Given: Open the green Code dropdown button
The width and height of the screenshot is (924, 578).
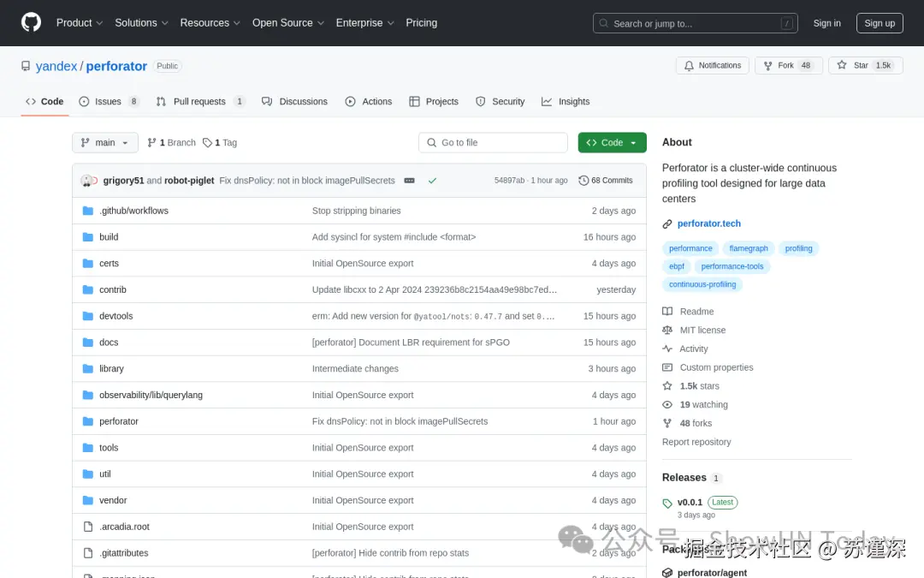Looking at the screenshot, I should tap(612, 143).
